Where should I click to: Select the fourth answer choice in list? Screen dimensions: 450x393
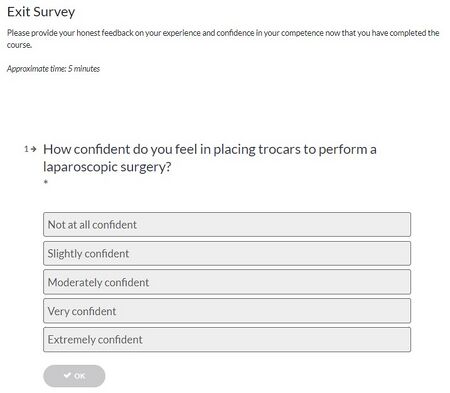click(x=227, y=311)
